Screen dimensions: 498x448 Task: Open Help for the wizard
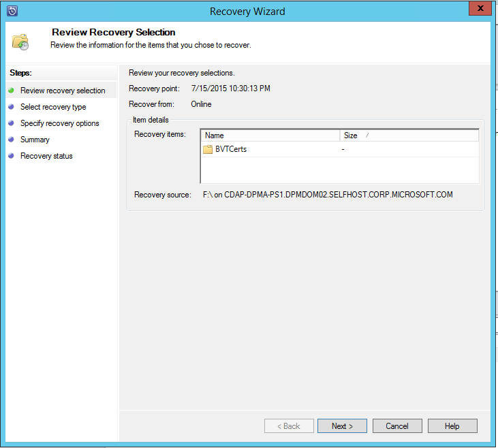[x=452, y=426]
